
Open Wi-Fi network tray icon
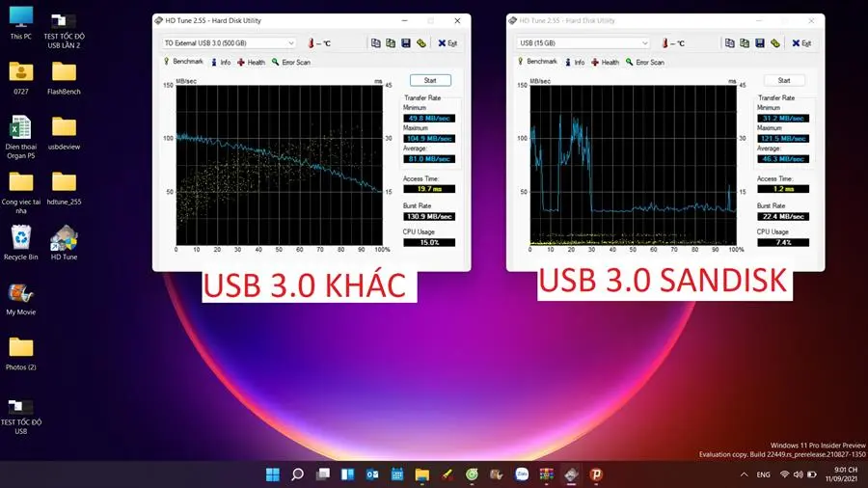tap(784, 474)
